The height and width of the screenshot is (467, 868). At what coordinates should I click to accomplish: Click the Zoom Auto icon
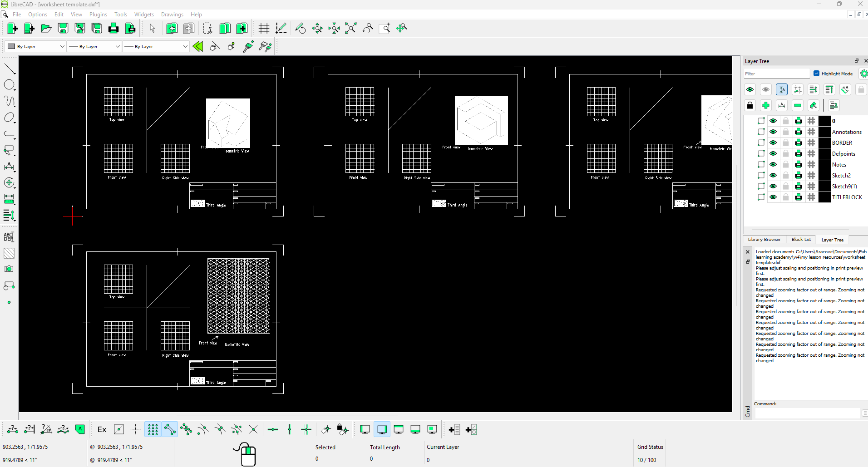(350, 29)
